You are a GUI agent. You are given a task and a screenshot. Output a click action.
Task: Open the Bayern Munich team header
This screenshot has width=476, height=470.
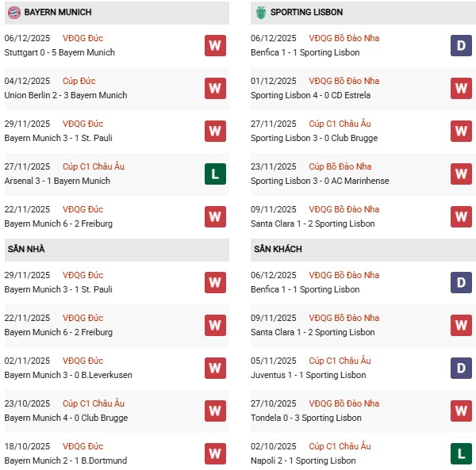tap(58, 13)
